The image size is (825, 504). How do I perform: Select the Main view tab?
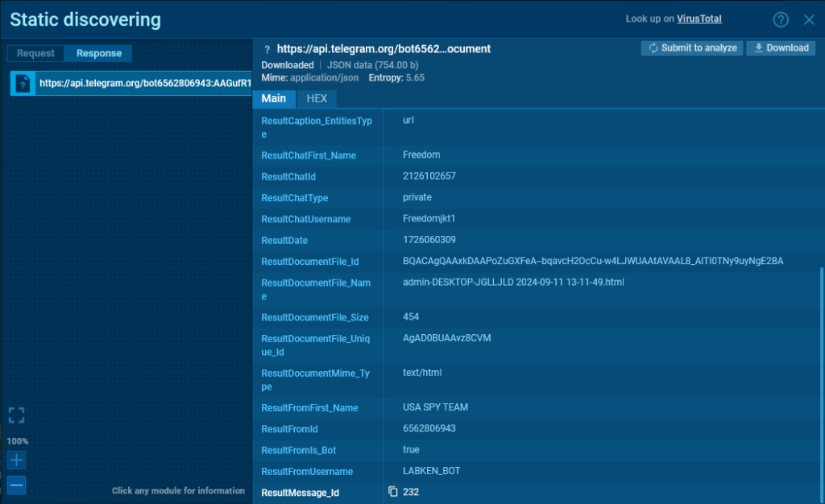pos(274,99)
